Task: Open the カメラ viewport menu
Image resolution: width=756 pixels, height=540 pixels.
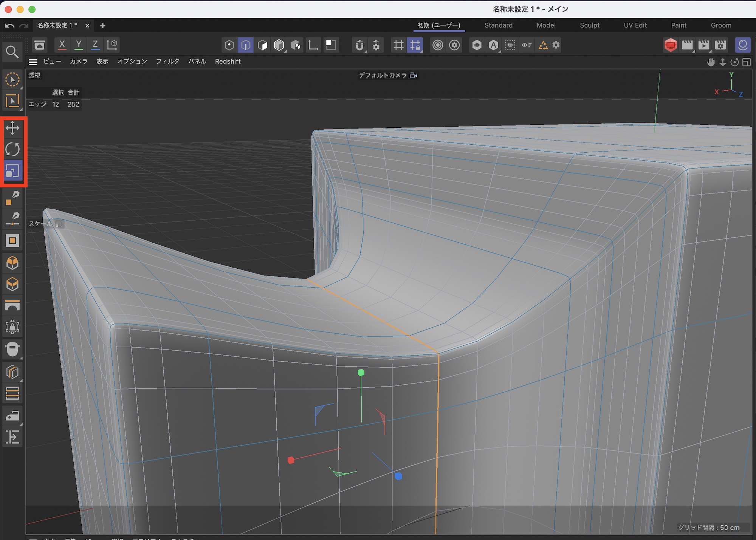Action: click(x=79, y=62)
